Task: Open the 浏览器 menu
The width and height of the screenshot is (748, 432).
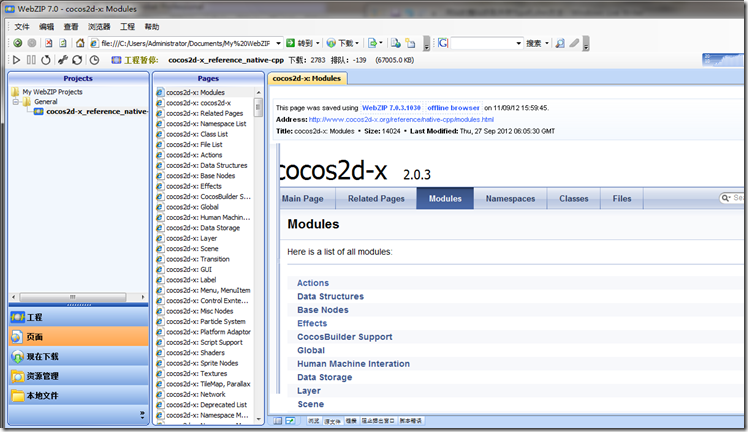Action: pos(99,27)
